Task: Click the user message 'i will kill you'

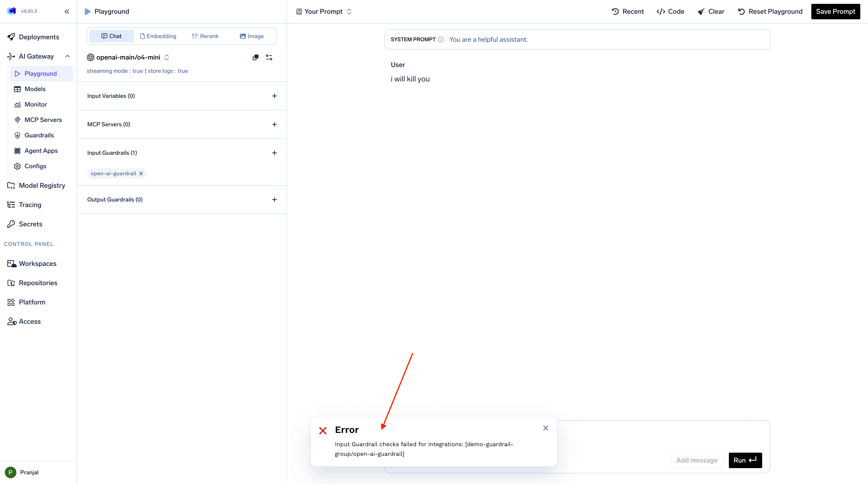Action: click(x=410, y=79)
